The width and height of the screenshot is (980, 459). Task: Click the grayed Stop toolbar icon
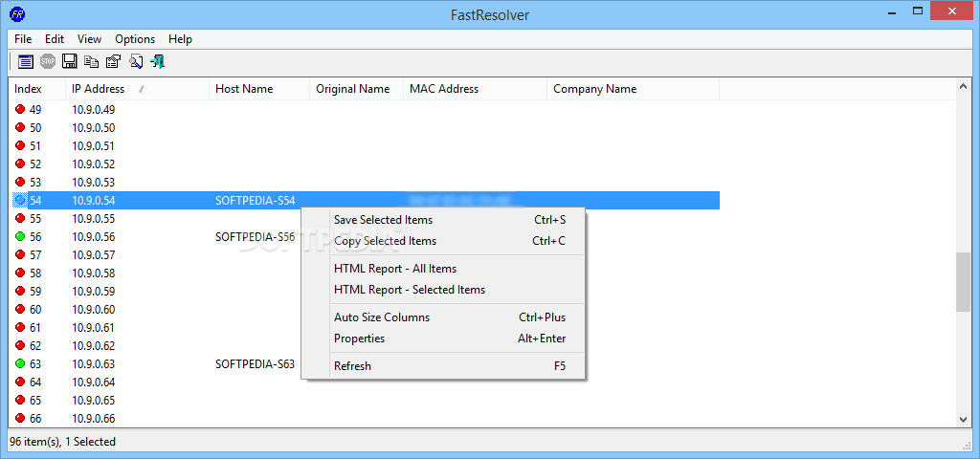coord(48,61)
